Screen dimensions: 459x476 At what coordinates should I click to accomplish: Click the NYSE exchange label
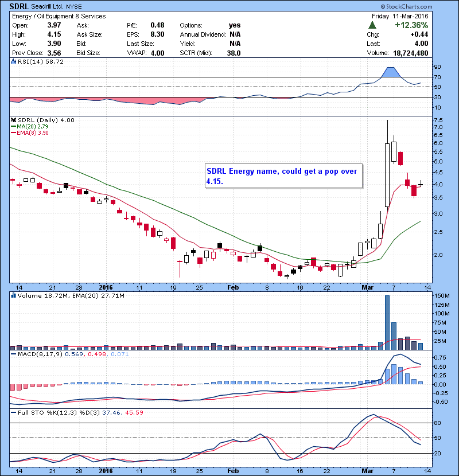pos(74,7)
